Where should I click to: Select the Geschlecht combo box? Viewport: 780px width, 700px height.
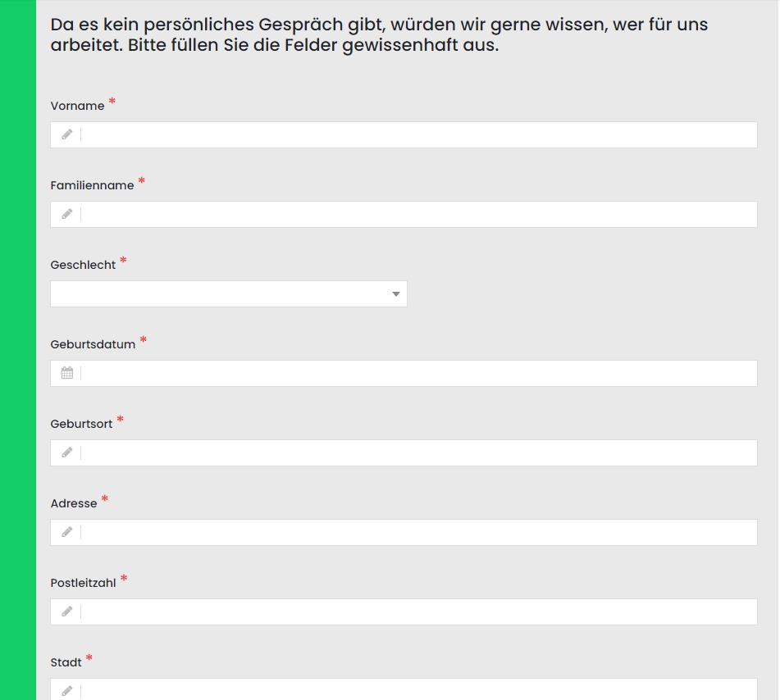pos(229,293)
